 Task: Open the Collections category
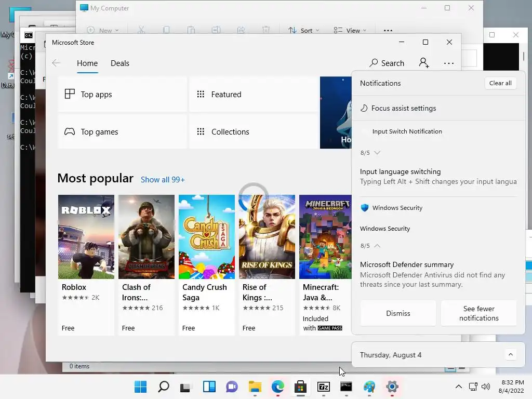254,131
